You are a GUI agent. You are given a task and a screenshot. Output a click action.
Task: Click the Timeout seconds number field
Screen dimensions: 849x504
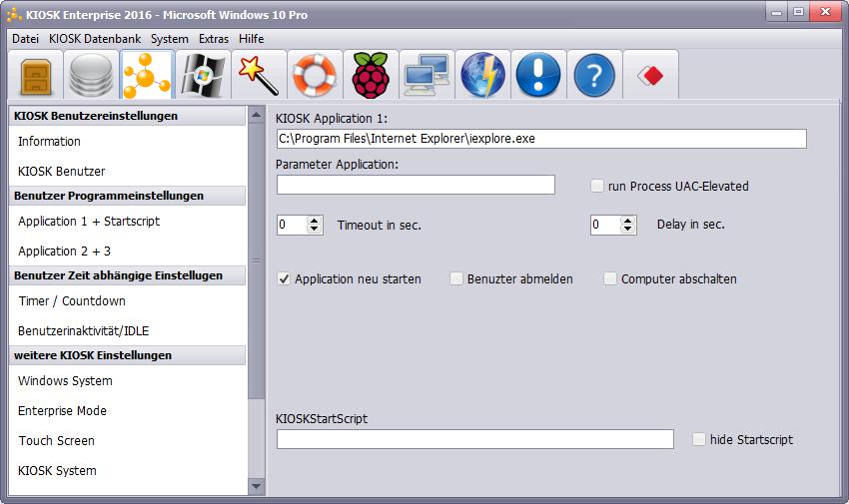292,225
